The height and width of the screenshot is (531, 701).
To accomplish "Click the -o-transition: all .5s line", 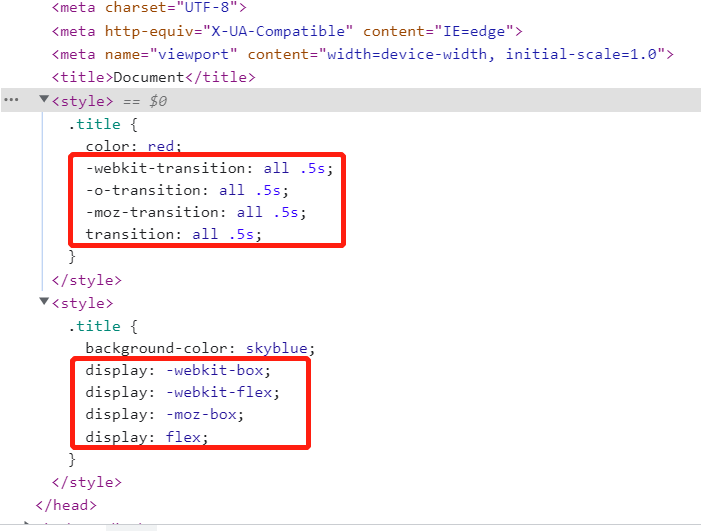I will tap(187, 190).
